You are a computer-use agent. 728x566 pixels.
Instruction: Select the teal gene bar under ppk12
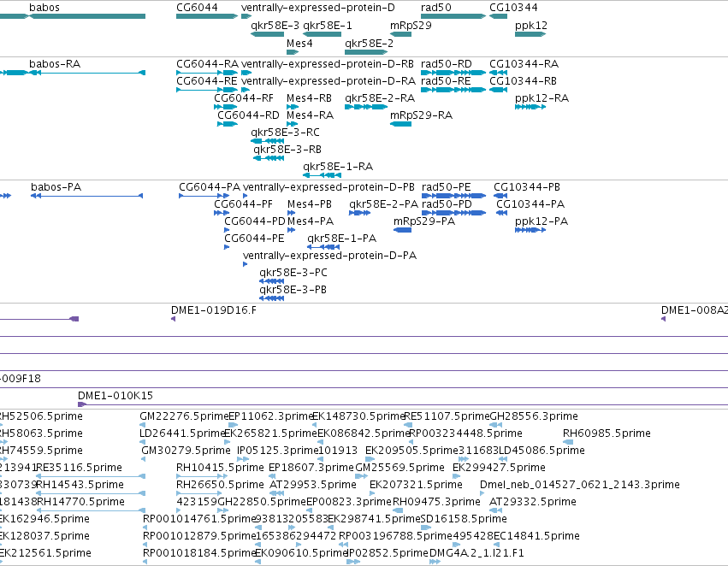pos(530,34)
